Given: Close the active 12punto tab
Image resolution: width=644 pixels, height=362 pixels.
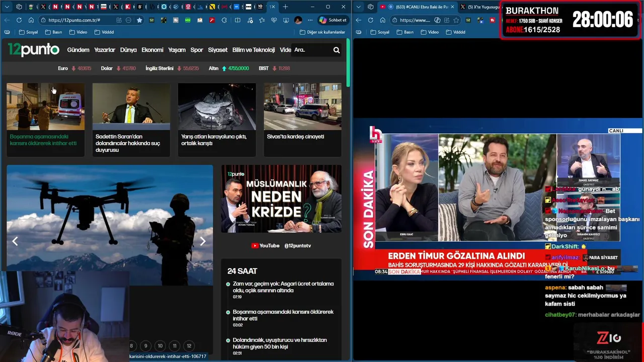Looking at the screenshot, I should point(272,7).
